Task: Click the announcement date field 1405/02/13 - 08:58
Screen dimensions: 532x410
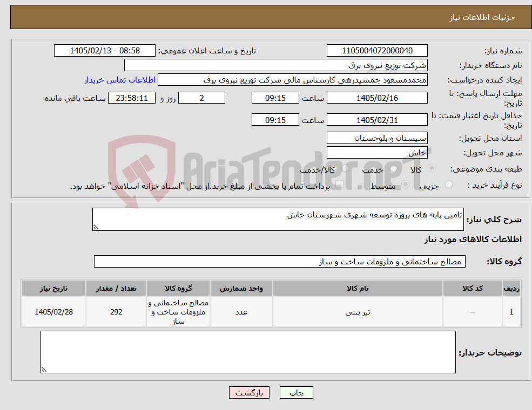Action: point(104,51)
